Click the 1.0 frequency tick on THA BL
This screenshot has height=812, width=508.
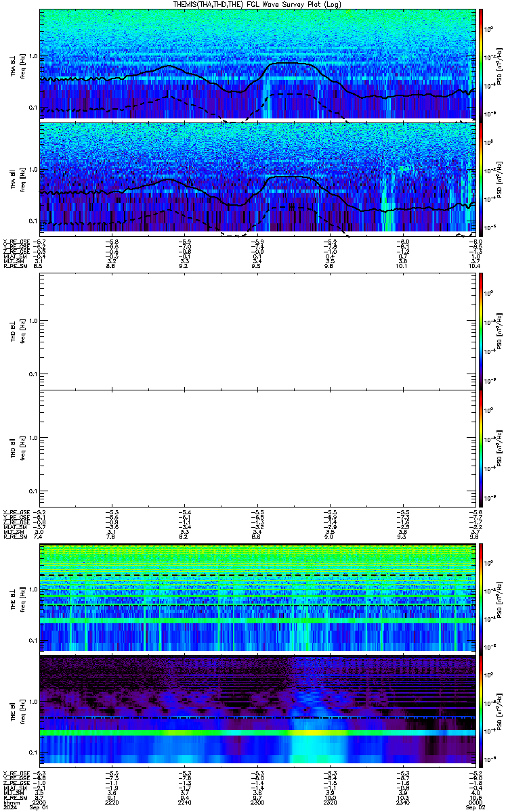coord(33,57)
